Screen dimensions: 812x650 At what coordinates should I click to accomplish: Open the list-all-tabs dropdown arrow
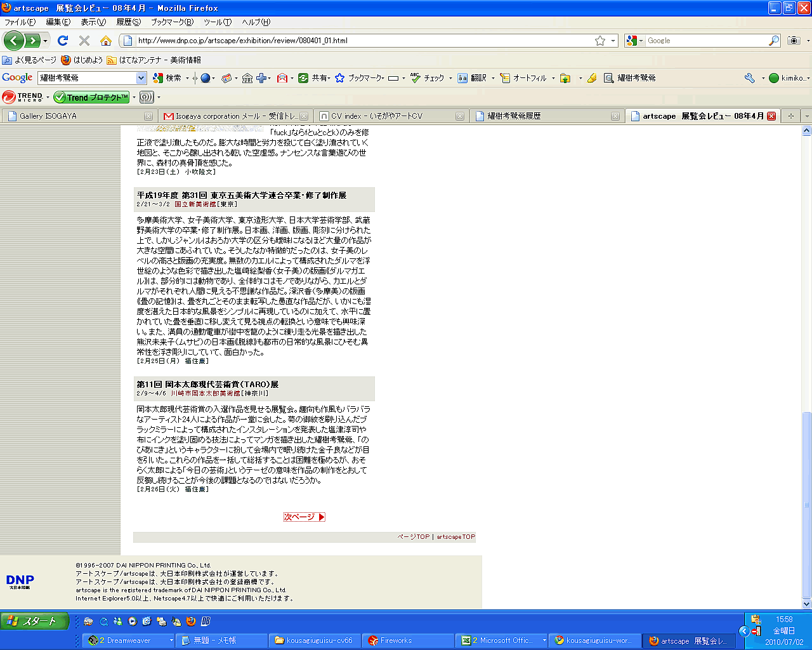point(806,116)
